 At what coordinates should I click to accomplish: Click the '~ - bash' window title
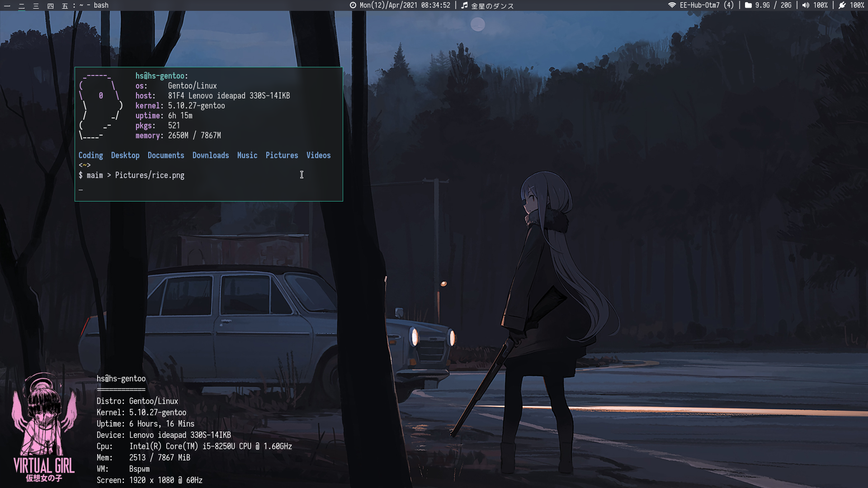tap(94, 5)
